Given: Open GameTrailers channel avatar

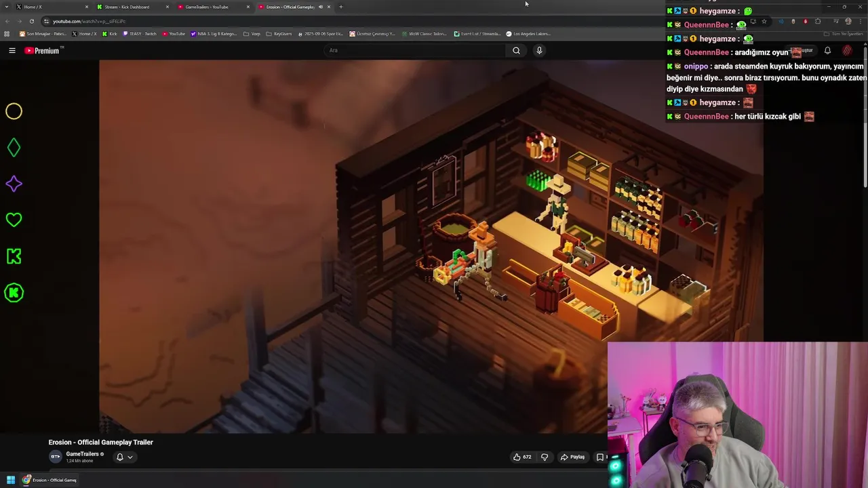Looking at the screenshot, I should [56, 457].
